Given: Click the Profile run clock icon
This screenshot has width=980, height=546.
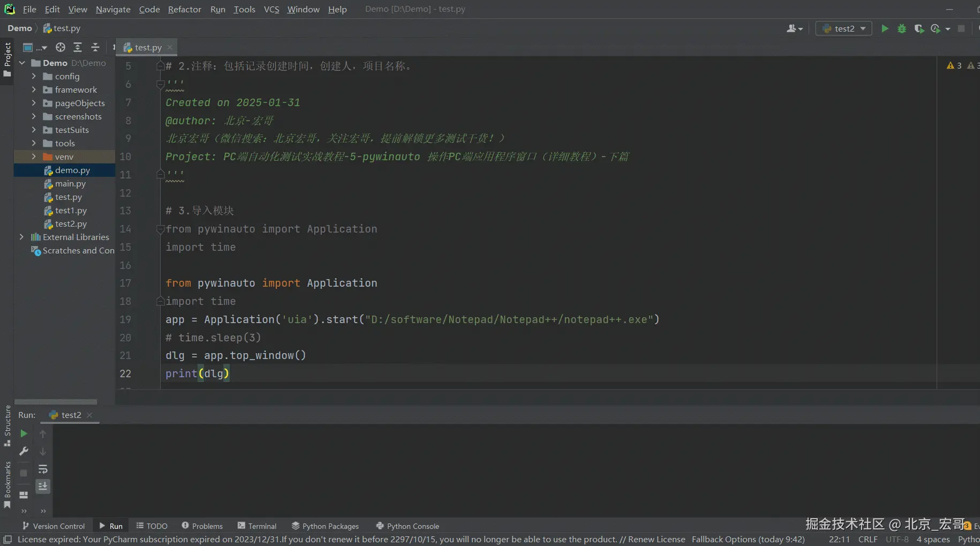Looking at the screenshot, I should [936, 28].
